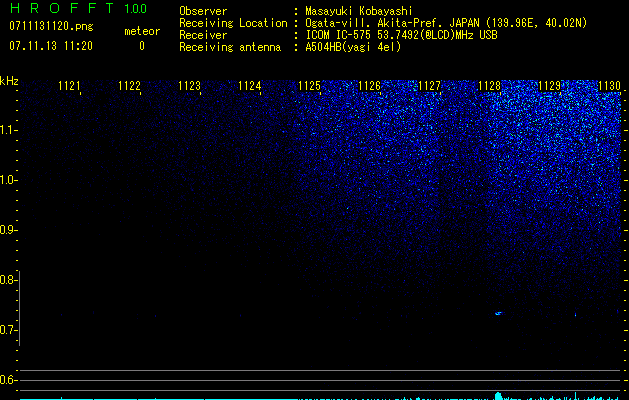Click the 0.9 kHz axis label
Screen dimensions: 629x400
8,230
